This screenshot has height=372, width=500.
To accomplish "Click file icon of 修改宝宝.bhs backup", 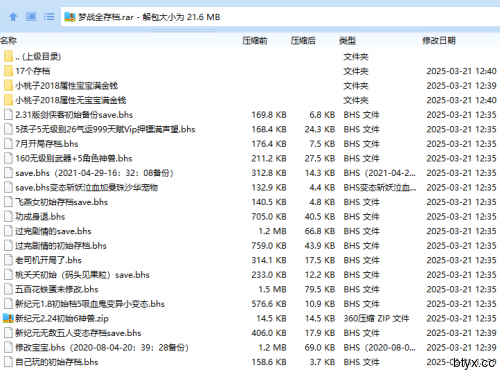I will [8, 347].
